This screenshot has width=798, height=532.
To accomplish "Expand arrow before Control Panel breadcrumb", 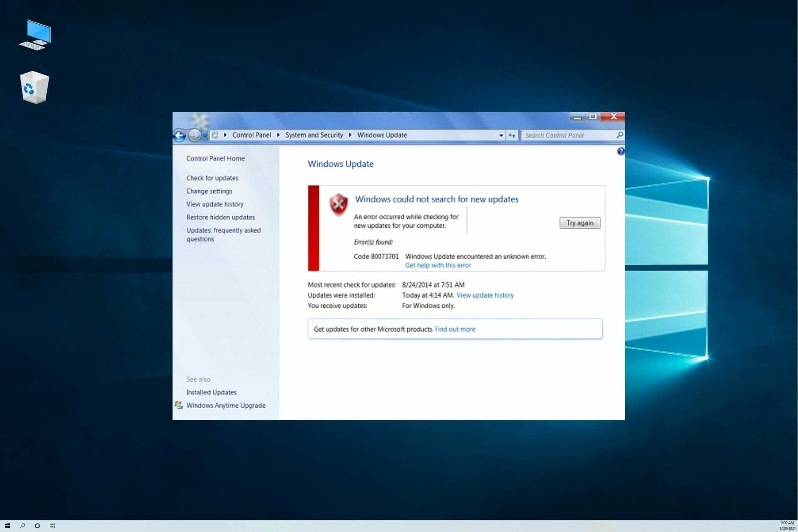I will (225, 135).
